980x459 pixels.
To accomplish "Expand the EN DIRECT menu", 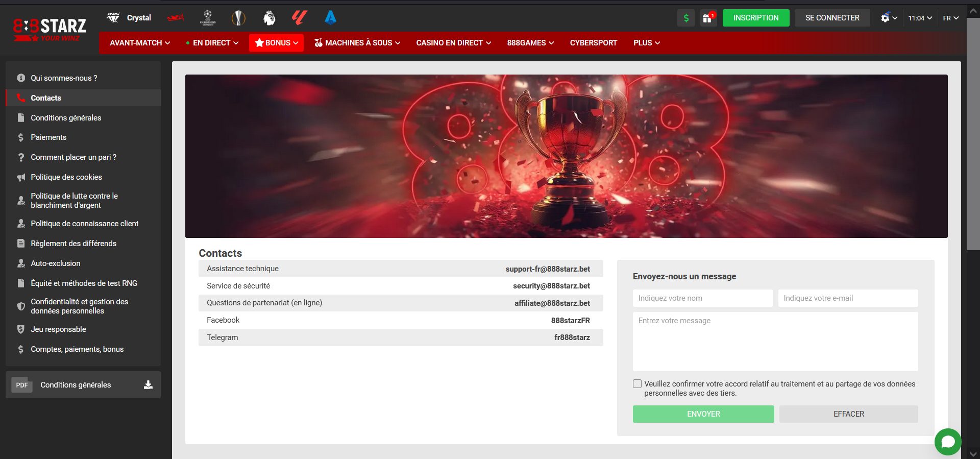I will (212, 43).
